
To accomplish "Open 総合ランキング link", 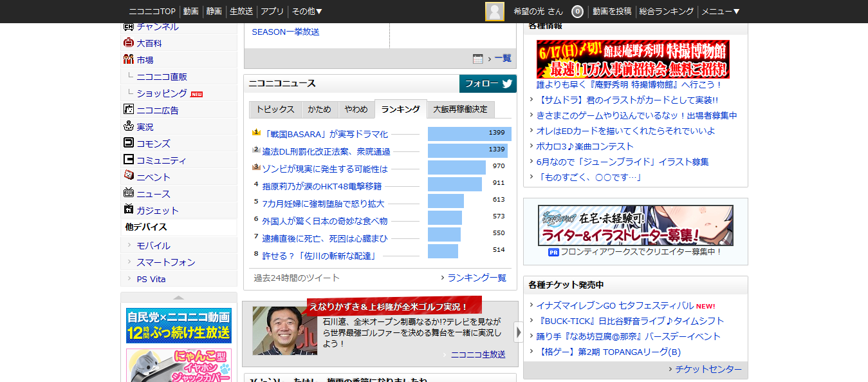I will coord(667,12).
